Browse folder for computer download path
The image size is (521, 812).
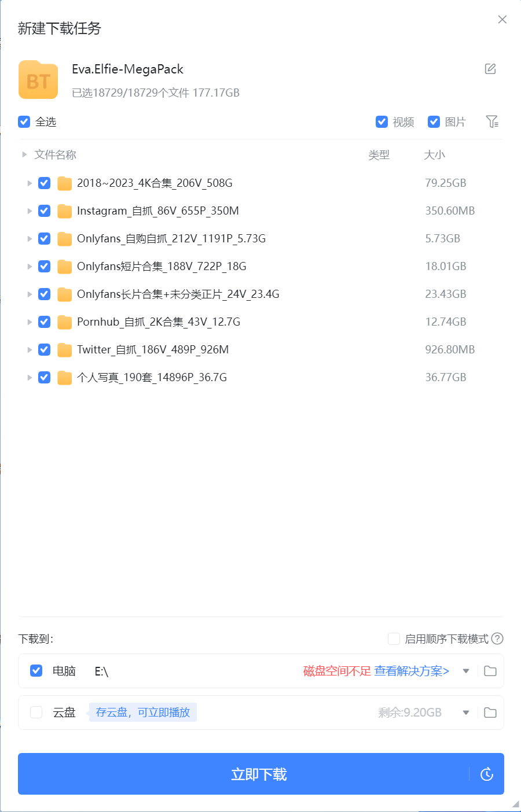(x=490, y=671)
